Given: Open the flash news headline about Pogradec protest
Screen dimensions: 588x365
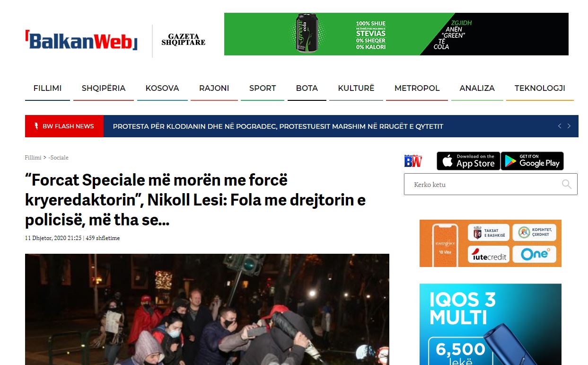Looking at the screenshot, I should click(x=278, y=126).
